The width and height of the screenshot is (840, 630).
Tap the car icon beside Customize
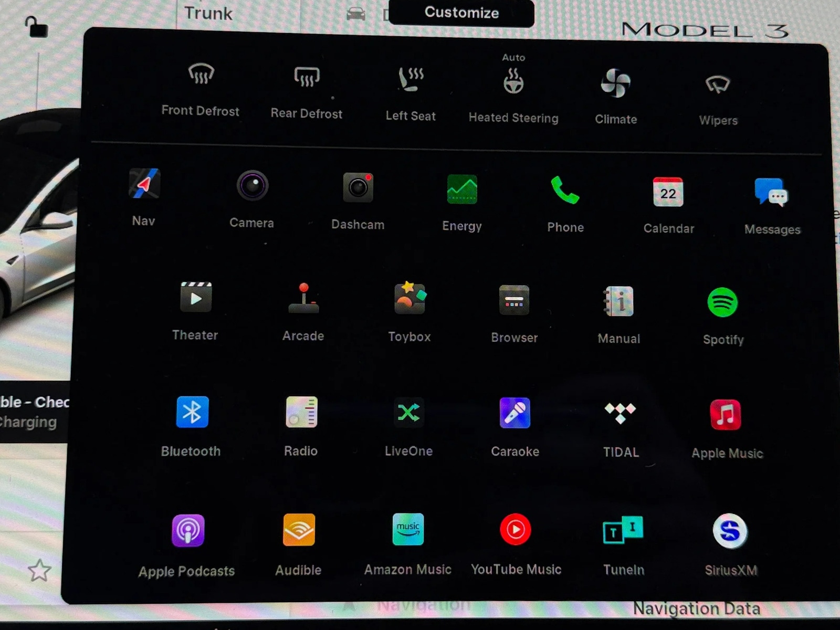point(356,14)
